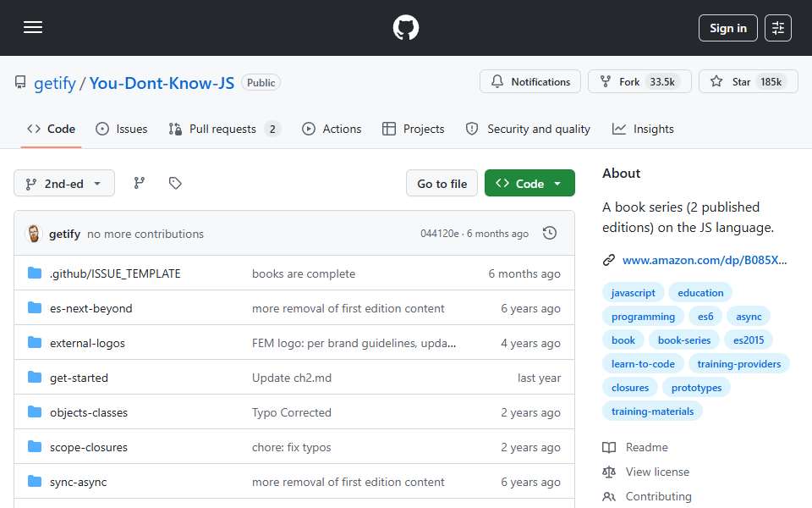812x508 pixels.
Task: Open the Security and quality tab
Action: pos(528,129)
